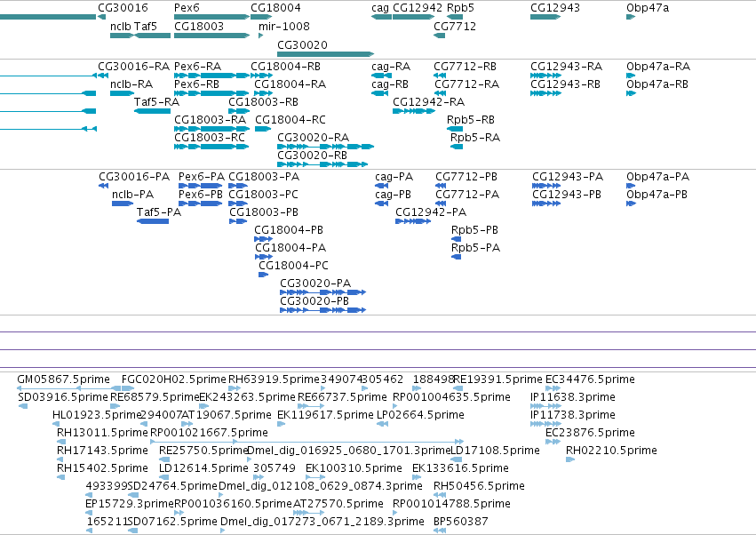This screenshot has width=756, height=535.
Task: Select EST RE66737.5prime
Action: (311, 406)
